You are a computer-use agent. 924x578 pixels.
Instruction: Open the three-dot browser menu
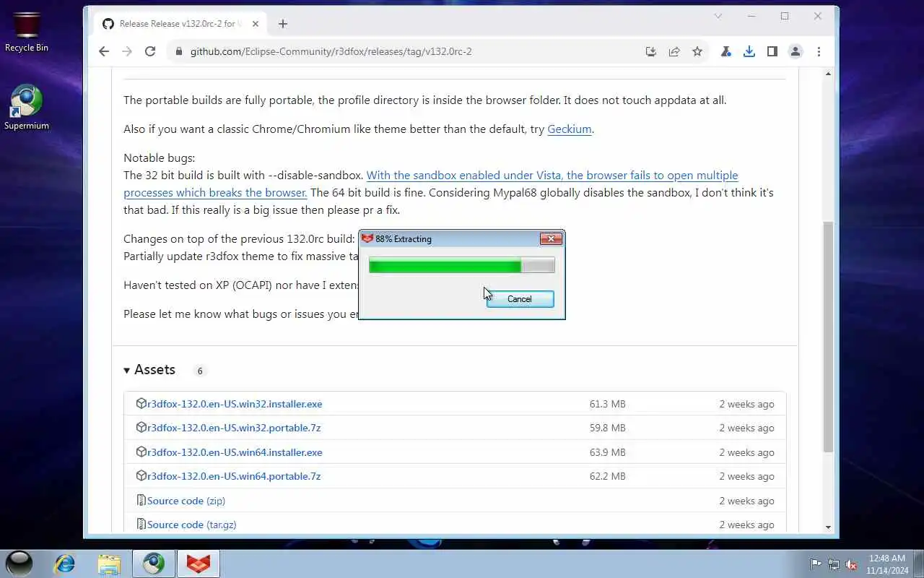tap(819, 51)
